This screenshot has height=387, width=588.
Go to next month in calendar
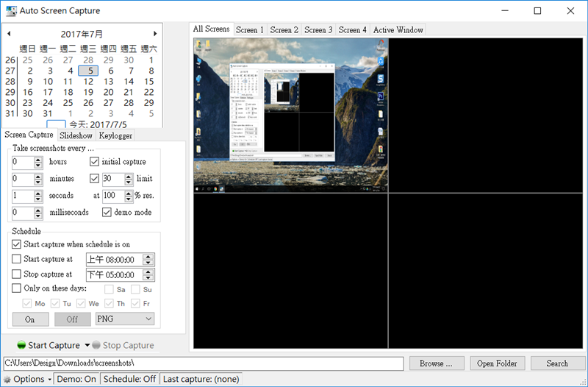(x=155, y=34)
